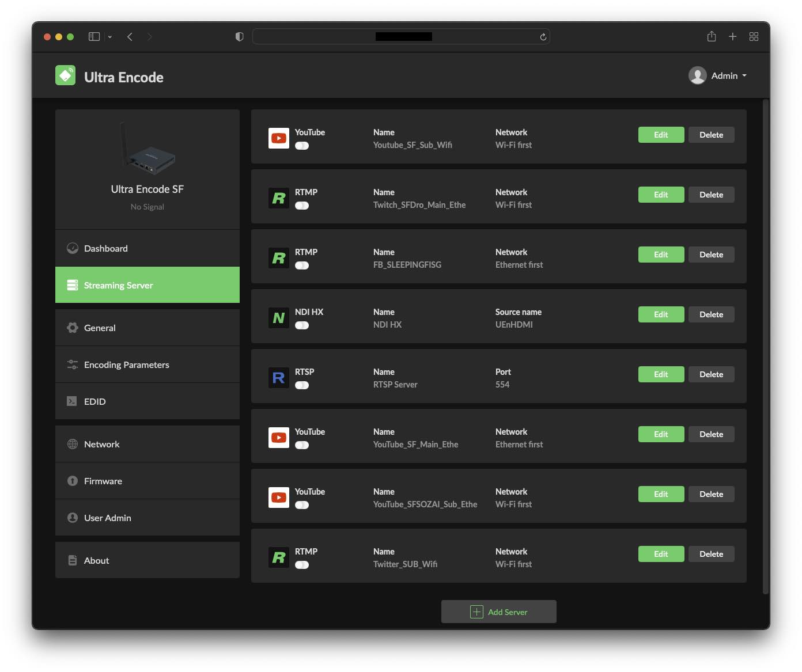The height and width of the screenshot is (672, 802).
Task: Toggle the Youtube_SF_Sub_Wifi server switch
Action: pos(302,146)
